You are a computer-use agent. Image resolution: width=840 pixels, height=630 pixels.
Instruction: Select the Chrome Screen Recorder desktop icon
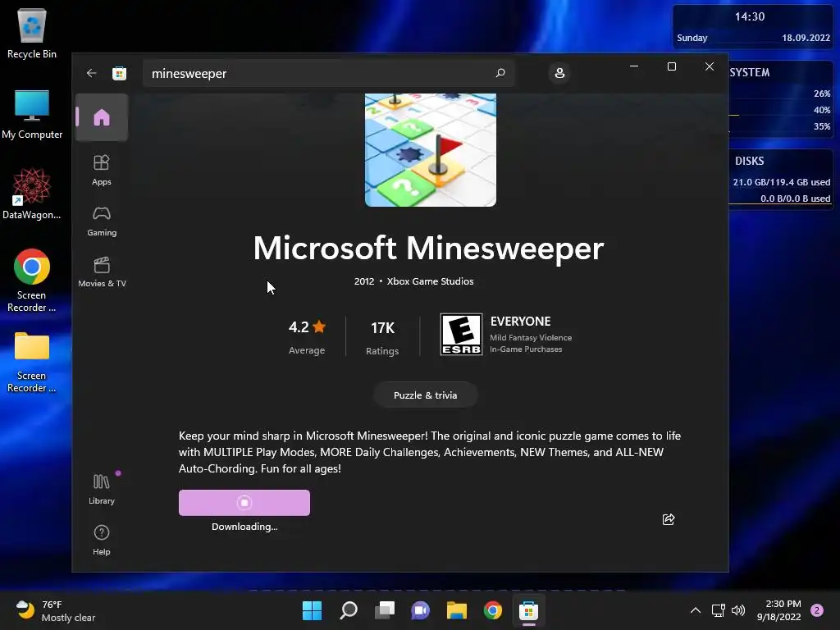coord(32,281)
